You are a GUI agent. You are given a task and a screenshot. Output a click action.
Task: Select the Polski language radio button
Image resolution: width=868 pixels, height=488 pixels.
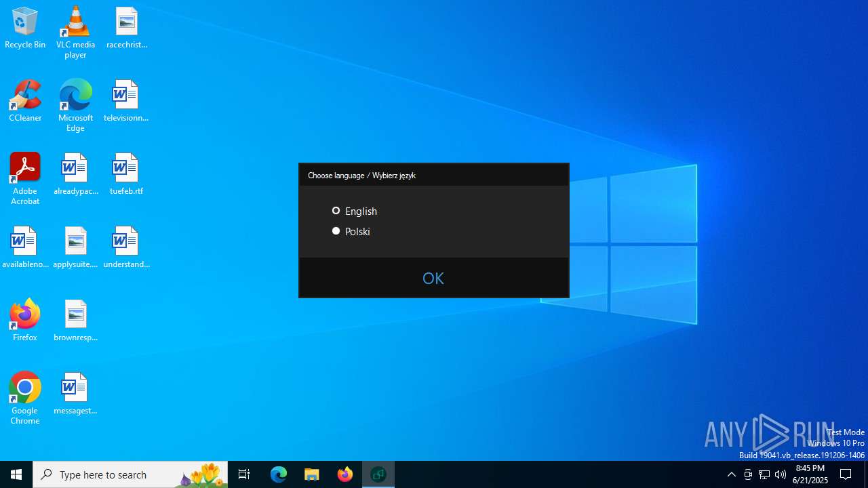(x=336, y=231)
